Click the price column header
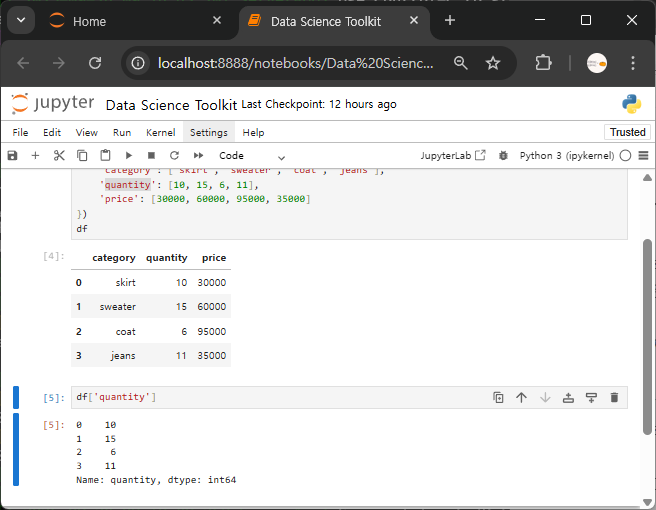This screenshot has width=656, height=510. pos(214,258)
